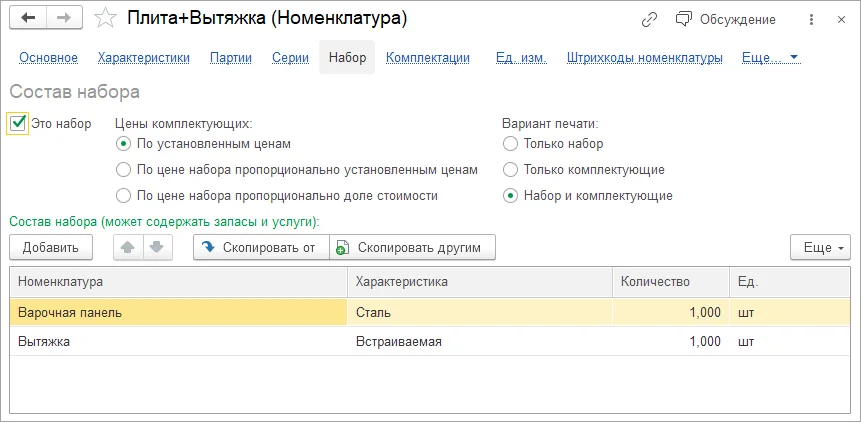Copy link using the chain icon
This screenshot has width=861, height=422.
coord(649,20)
